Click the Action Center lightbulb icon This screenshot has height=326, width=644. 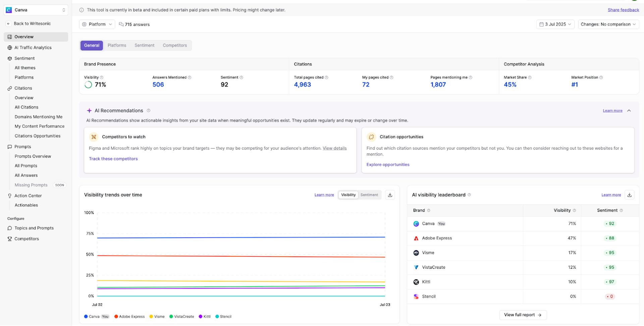click(x=10, y=196)
